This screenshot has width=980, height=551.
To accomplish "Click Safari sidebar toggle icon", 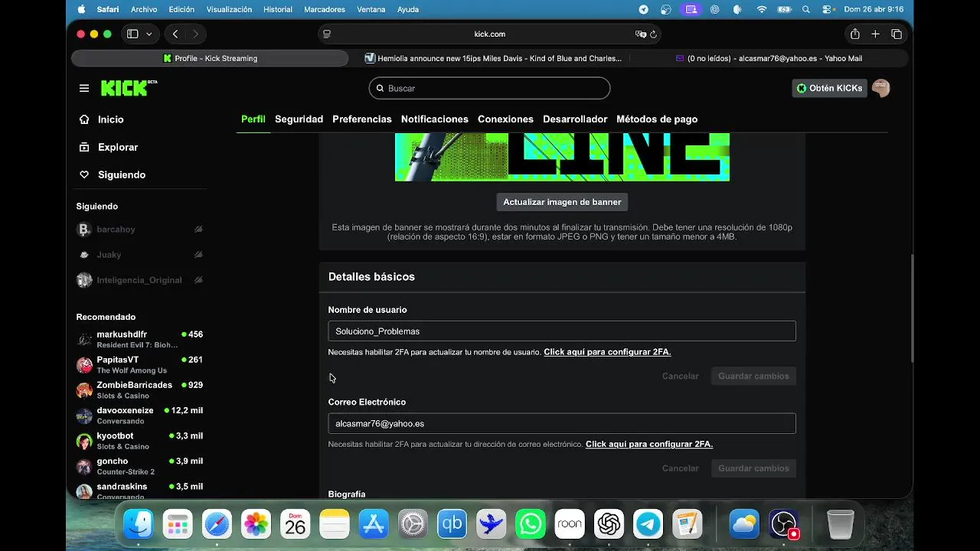I will click(132, 34).
